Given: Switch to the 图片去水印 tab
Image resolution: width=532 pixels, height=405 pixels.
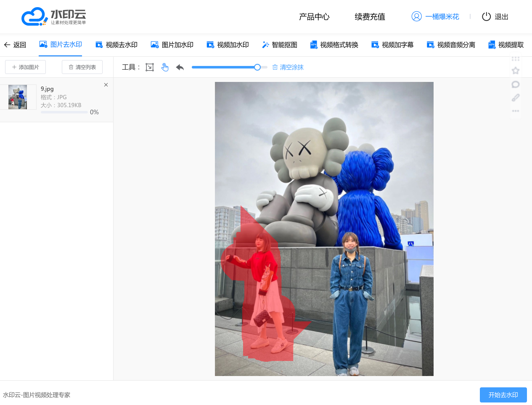Looking at the screenshot, I should coord(61,45).
